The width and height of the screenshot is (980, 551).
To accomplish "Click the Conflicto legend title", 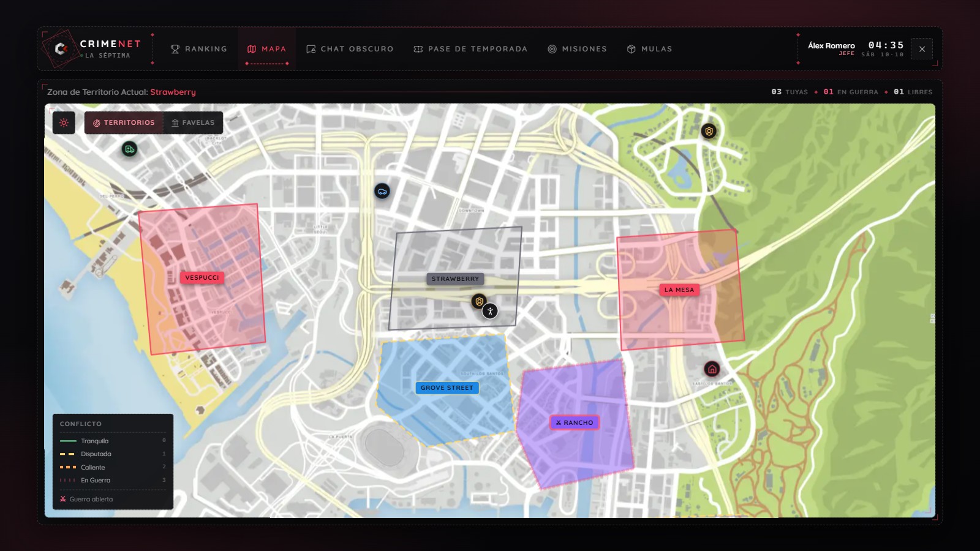I will (81, 424).
